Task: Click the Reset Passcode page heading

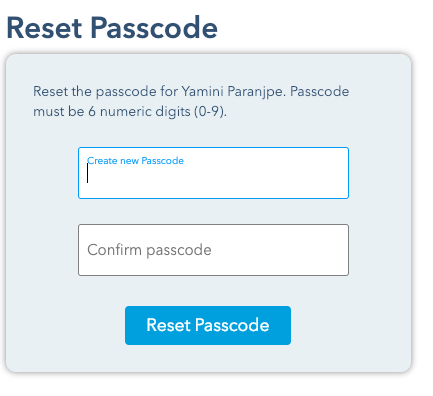Action: pyautogui.click(x=112, y=28)
